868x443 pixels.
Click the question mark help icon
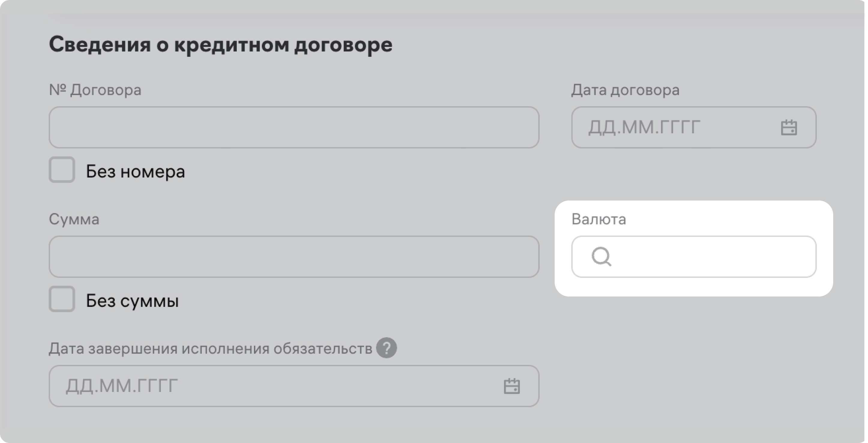tap(386, 348)
